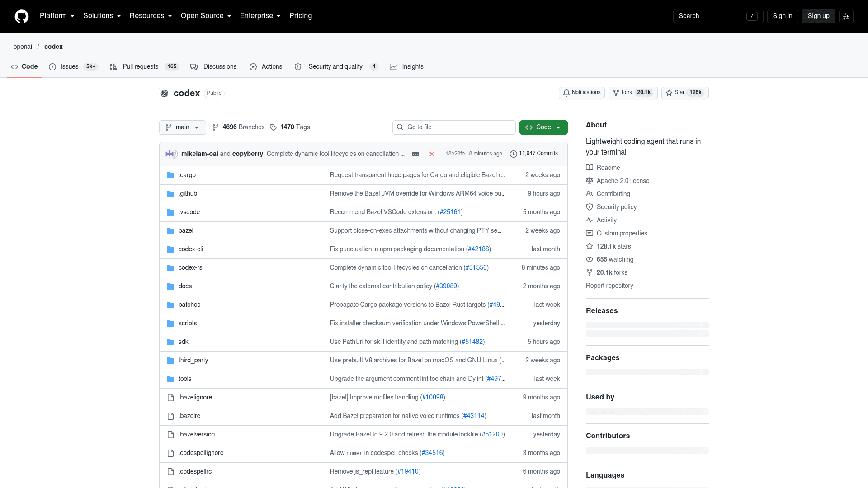Fork the codex repository
Image resolution: width=868 pixels, height=488 pixels.
point(633,93)
